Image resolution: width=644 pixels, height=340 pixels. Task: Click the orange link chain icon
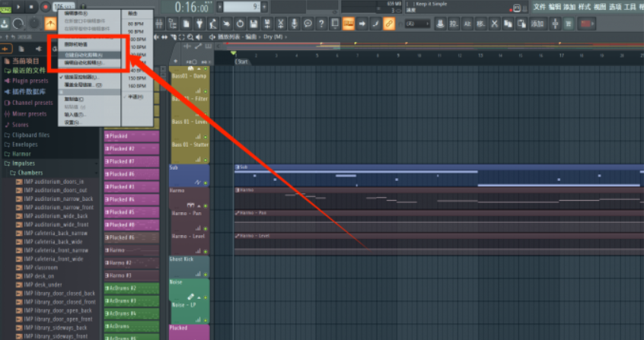pyautogui.click(x=388, y=24)
